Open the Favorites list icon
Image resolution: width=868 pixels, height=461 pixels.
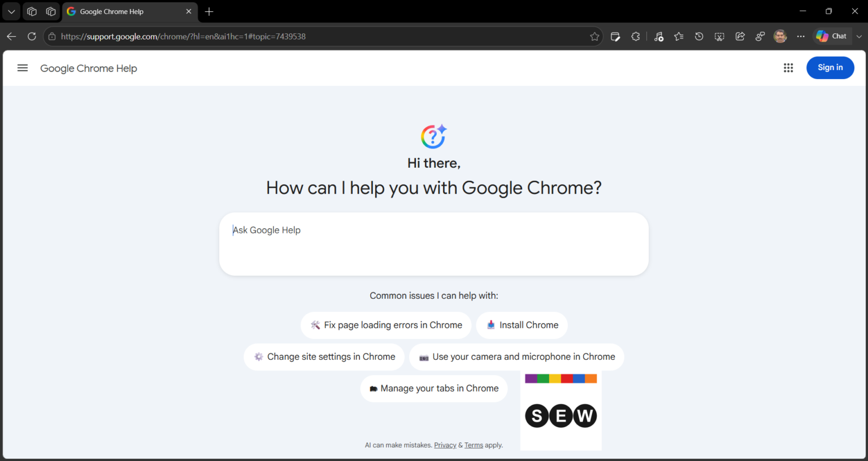click(679, 36)
